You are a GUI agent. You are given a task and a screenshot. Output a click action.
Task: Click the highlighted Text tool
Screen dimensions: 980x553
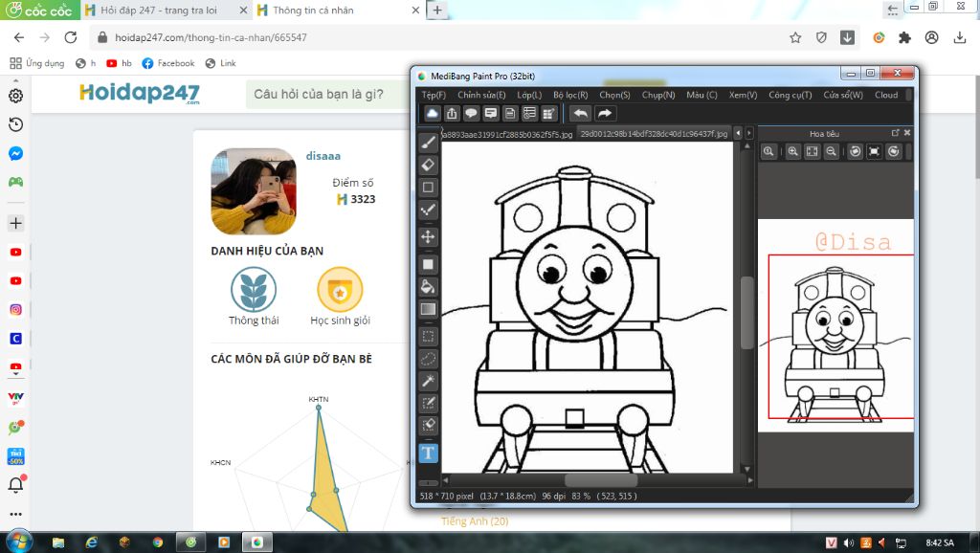[428, 453]
